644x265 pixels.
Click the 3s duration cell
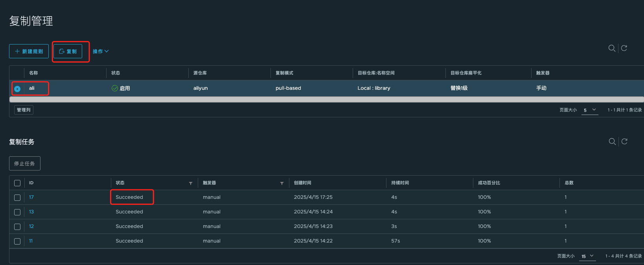pyautogui.click(x=394, y=226)
